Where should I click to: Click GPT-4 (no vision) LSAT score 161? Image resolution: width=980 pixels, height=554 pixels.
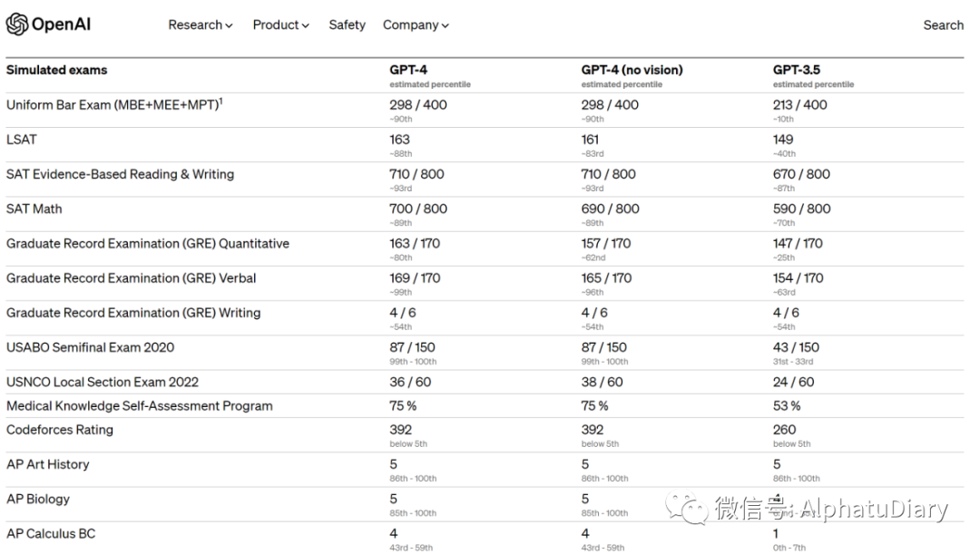(590, 140)
